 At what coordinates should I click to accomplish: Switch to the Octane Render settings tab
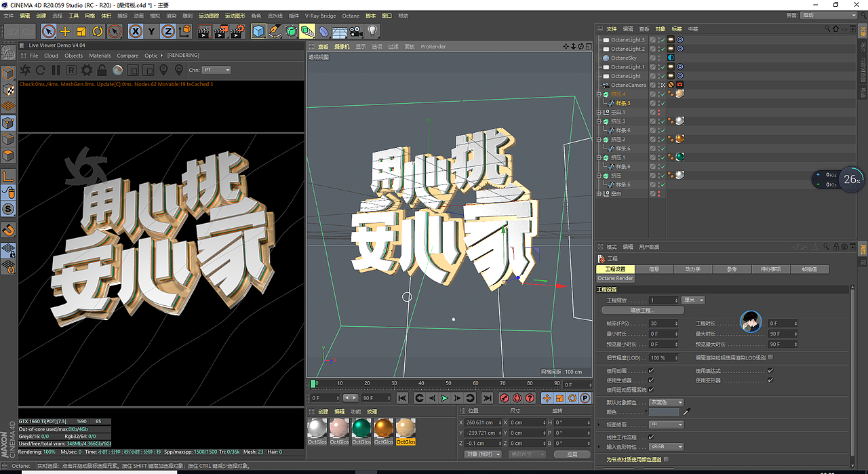[x=615, y=278]
